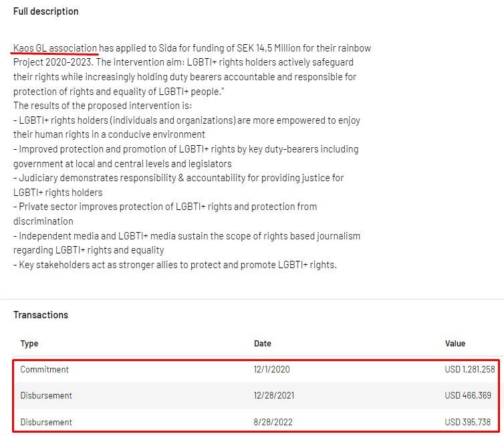Click the line starting 'The results of the proposed'
This screenshot has width=504, height=436.
[103, 106]
